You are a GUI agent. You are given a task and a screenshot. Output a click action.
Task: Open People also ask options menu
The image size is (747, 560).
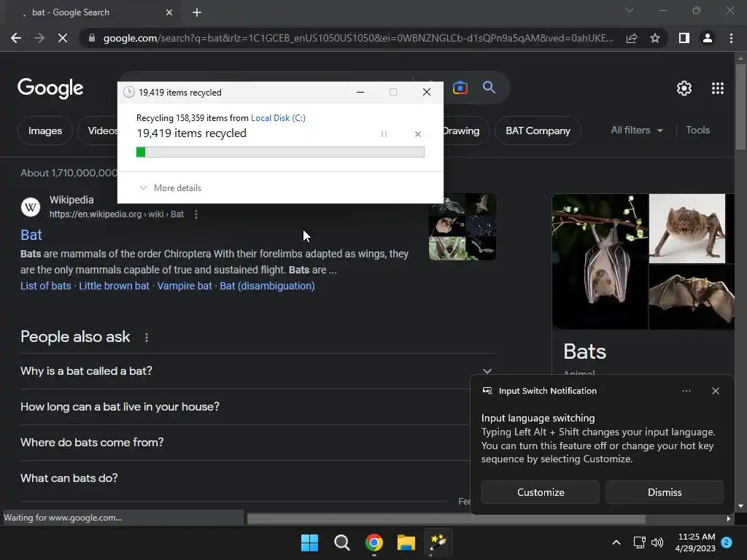pos(146,338)
